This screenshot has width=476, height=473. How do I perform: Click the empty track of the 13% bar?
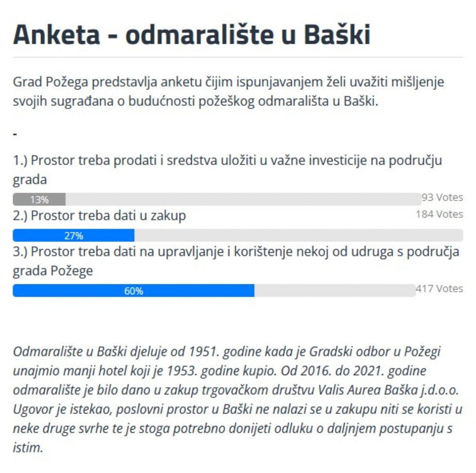243,199
